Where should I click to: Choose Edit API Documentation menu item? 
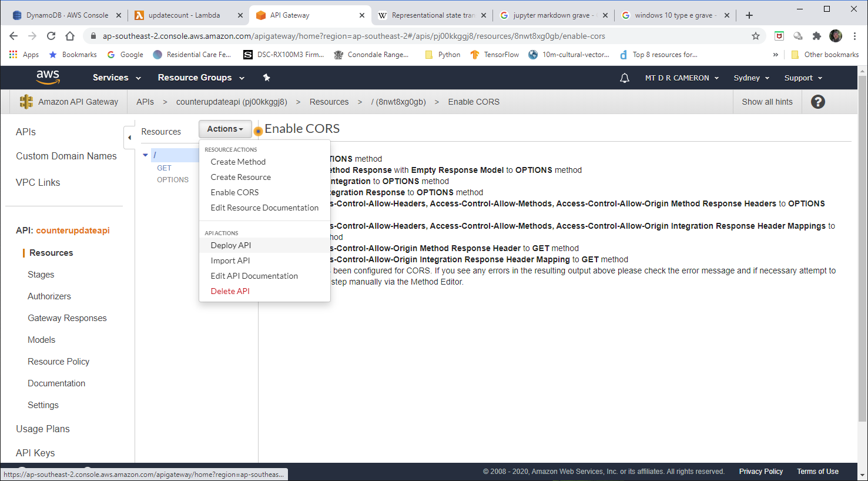pyautogui.click(x=254, y=276)
